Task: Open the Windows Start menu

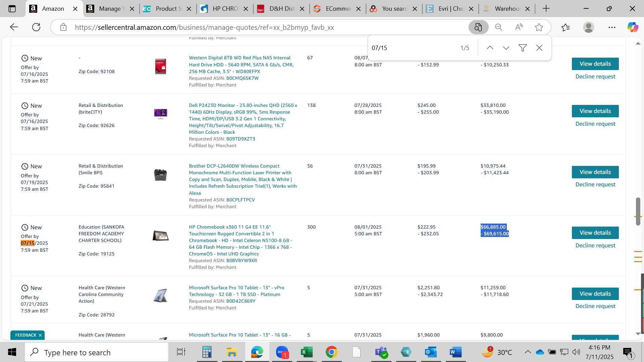Action: (12, 352)
